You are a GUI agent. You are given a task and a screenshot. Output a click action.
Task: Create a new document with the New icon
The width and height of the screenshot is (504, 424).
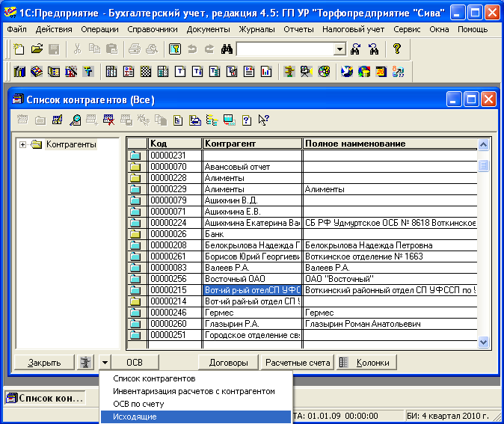tap(19, 49)
